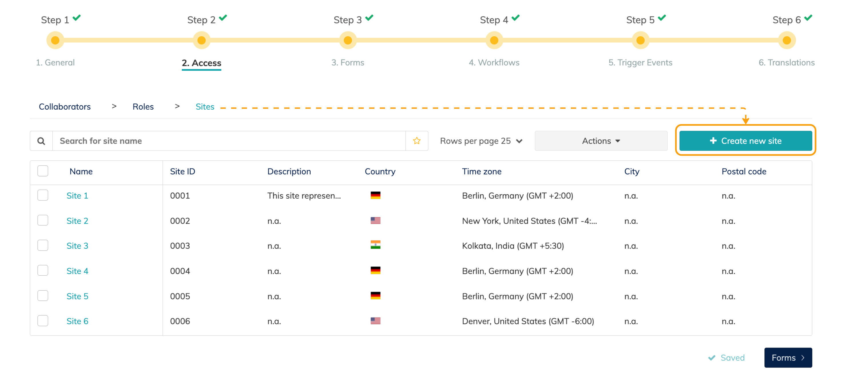This screenshot has height=377, width=868.
Task: Click the Step 1 progress circle
Action: 55,40
